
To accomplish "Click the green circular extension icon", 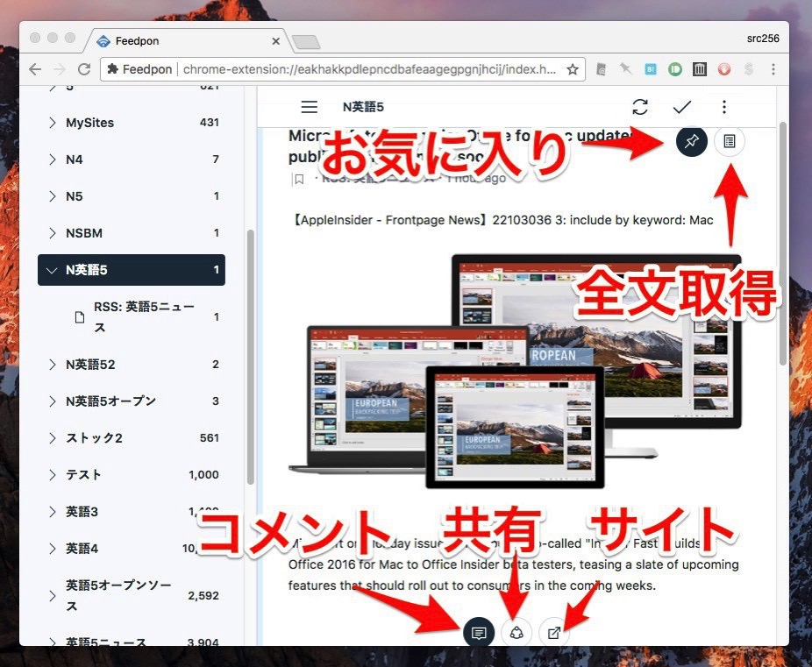I will click(675, 69).
